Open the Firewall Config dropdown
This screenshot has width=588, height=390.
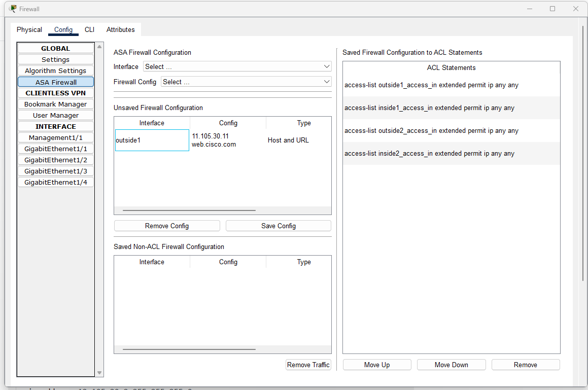(x=246, y=82)
